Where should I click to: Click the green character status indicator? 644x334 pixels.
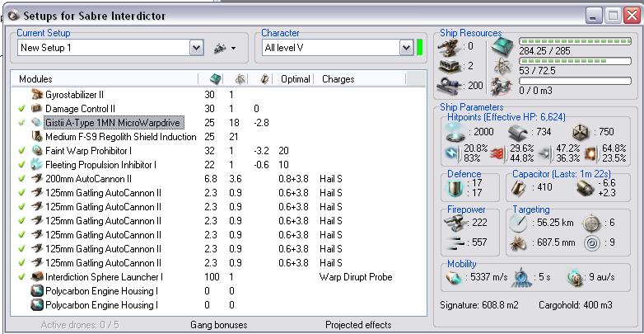pyautogui.click(x=419, y=49)
